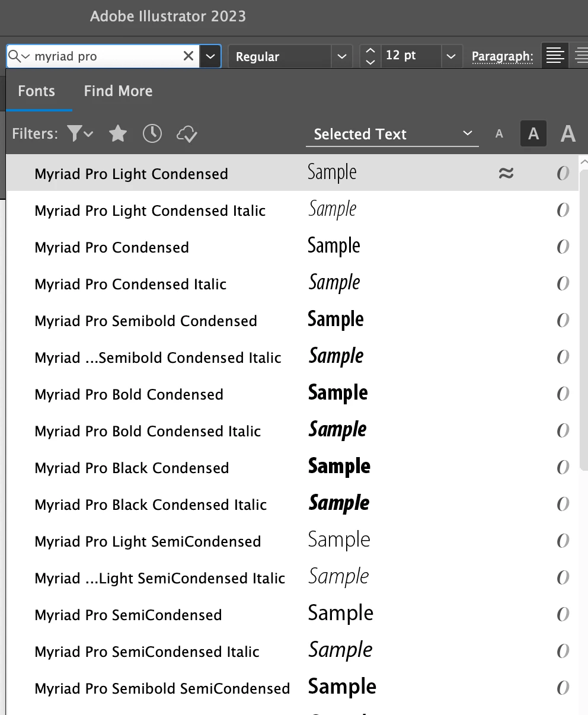Image resolution: width=588 pixels, height=715 pixels.
Task: Open the font classification filter funnel
Action: 80,133
